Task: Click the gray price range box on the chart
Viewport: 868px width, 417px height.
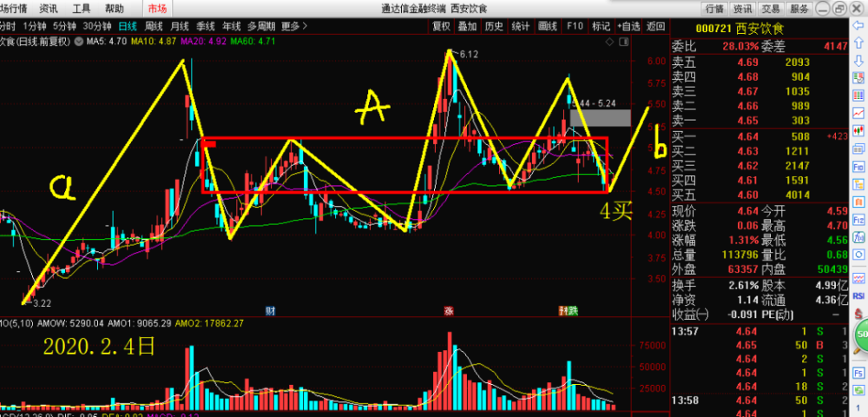Action: click(600, 117)
